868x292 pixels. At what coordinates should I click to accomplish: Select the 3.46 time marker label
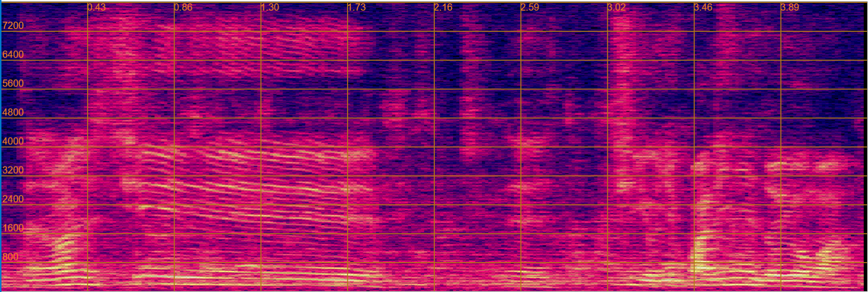[704, 7]
